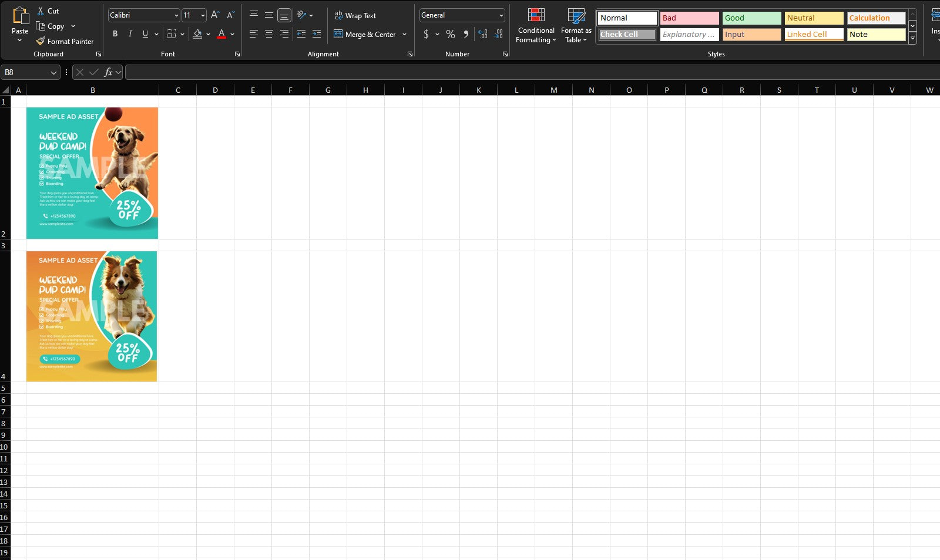Expand the General number format dropdown
This screenshot has height=560, width=940.
(501, 15)
